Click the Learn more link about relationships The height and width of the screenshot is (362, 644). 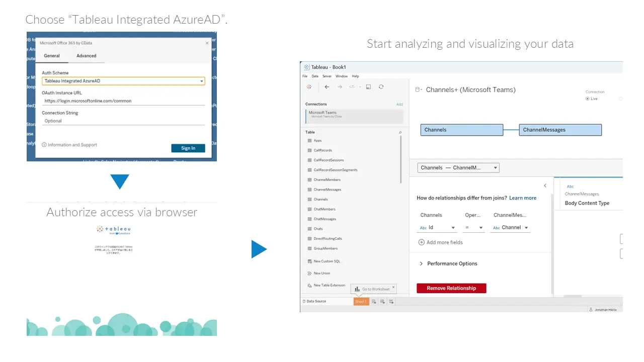coord(523,198)
